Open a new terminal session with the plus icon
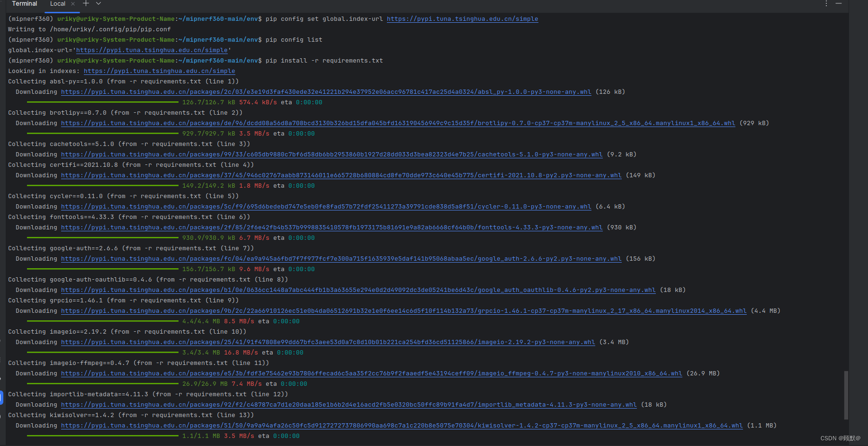 [x=85, y=4]
